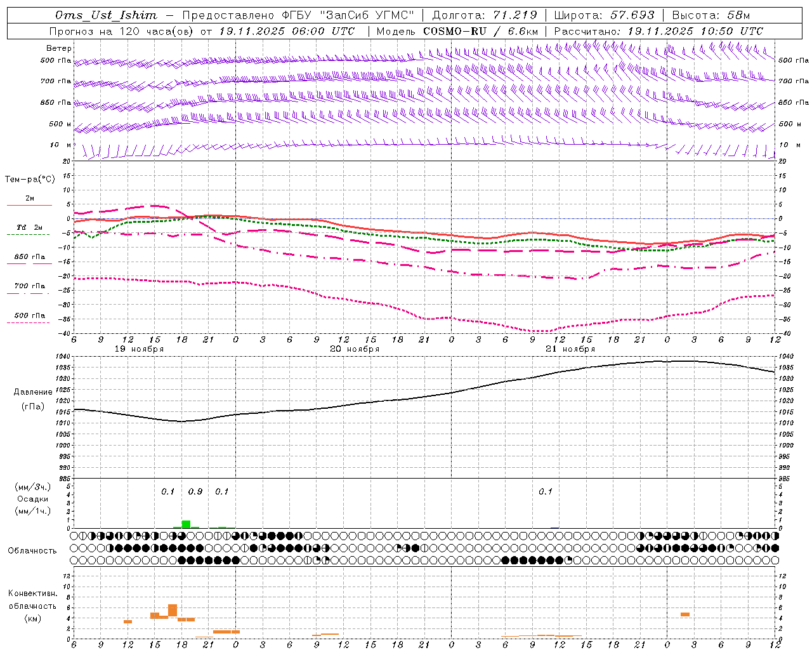Click the Осадки section label
The height and width of the screenshot is (650, 812).
pos(33,499)
